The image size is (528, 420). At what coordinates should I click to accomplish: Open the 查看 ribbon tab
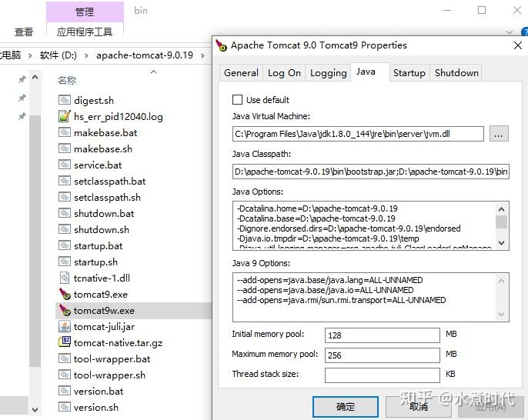point(24,32)
